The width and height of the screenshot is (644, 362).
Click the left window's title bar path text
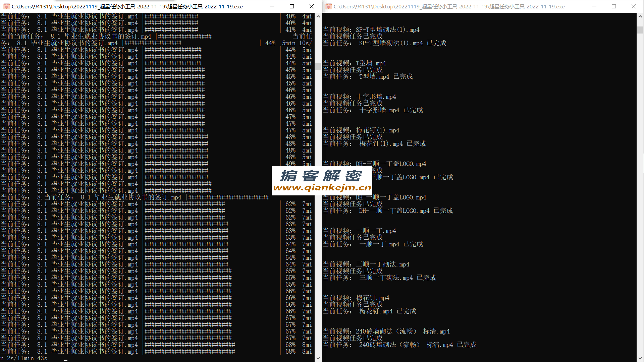(127, 6)
